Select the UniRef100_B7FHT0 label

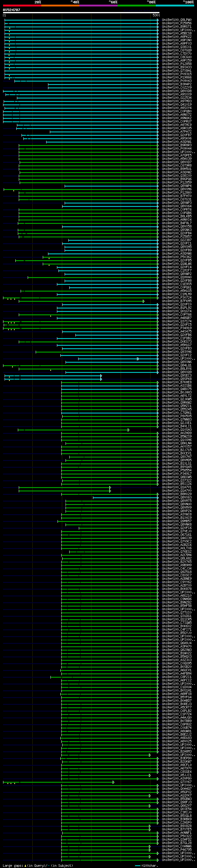176,196
